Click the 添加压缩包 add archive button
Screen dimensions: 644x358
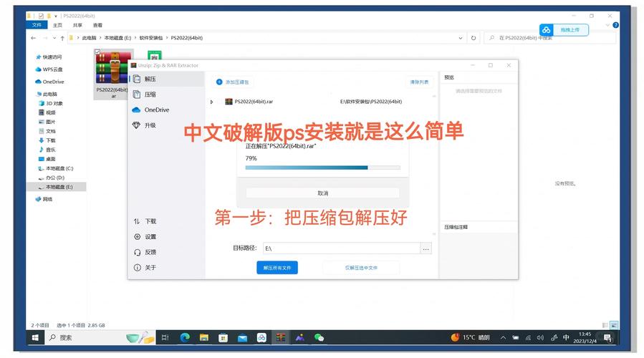click(x=233, y=82)
